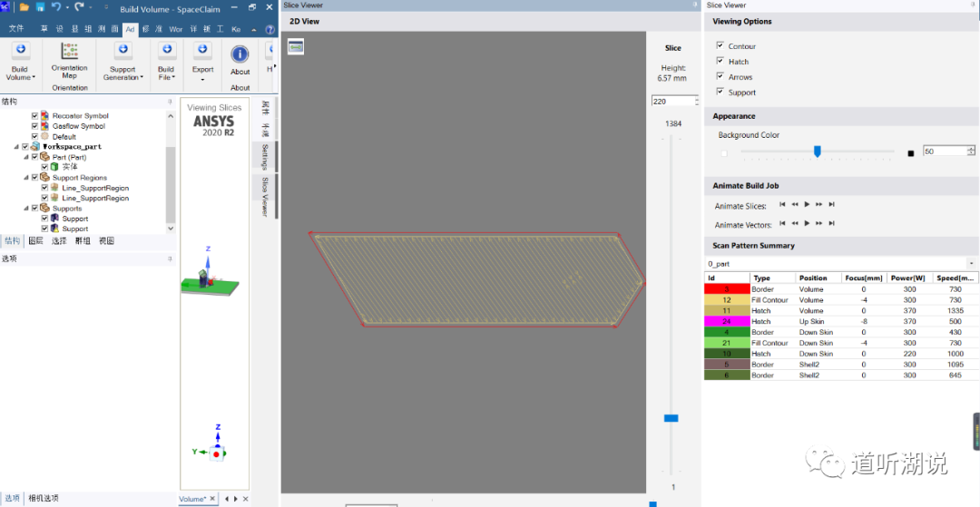Click the 2D View thumbnail icon
Viewport: 980px width, 507px height.
click(296, 47)
